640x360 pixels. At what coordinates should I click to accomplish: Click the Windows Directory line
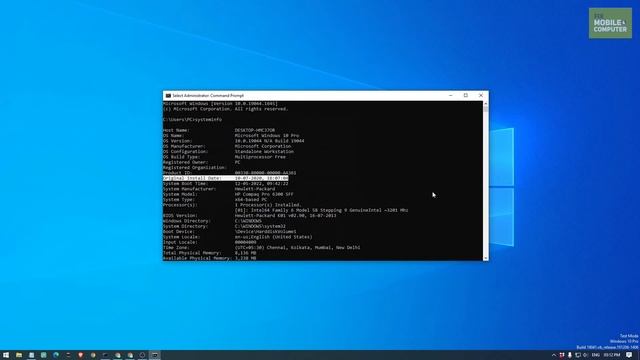click(x=212, y=221)
